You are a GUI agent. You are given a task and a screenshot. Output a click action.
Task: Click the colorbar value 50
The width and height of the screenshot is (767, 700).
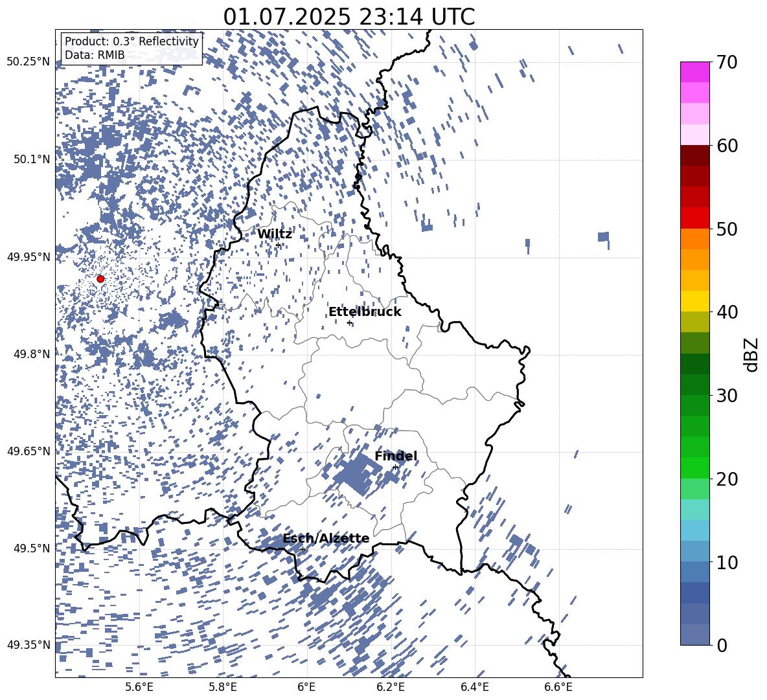[x=727, y=229]
